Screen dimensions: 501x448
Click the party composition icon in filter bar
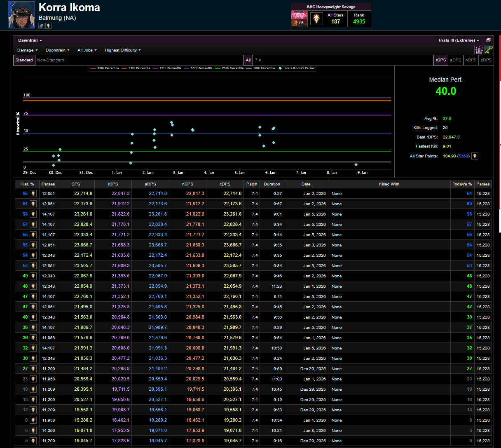pyautogui.click(x=479, y=50)
